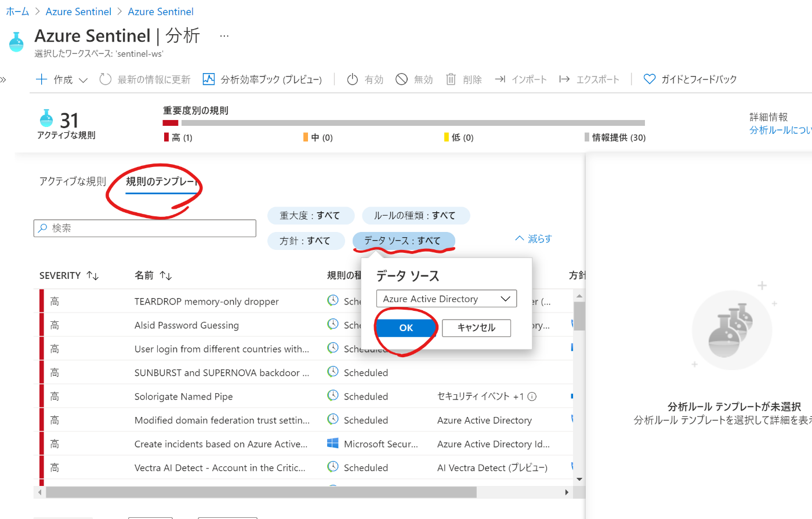
Task: Open the 重大度 : すべて filter
Action: pos(310,216)
